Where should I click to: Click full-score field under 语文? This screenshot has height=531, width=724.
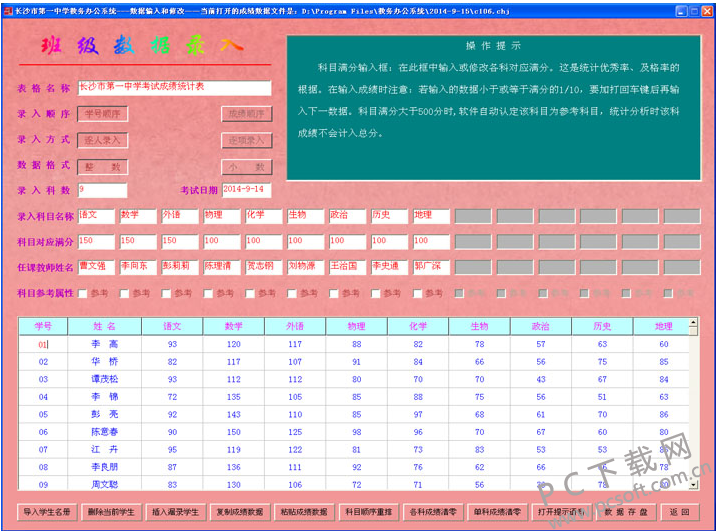click(96, 241)
